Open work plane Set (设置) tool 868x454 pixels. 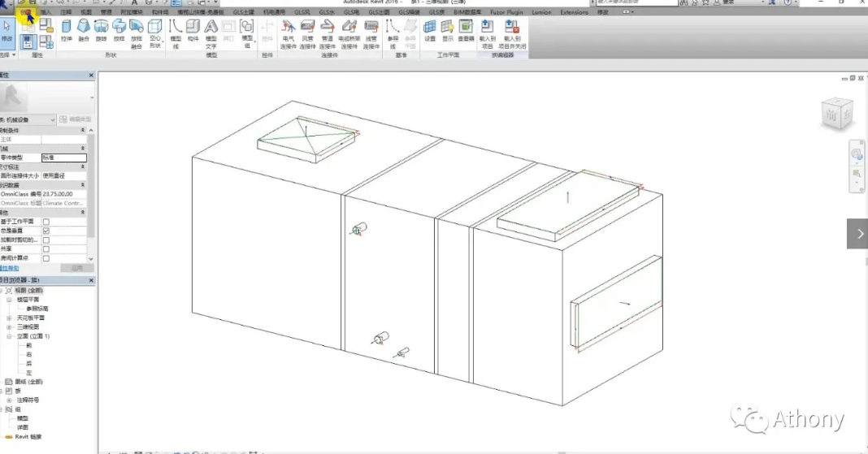coord(430,31)
